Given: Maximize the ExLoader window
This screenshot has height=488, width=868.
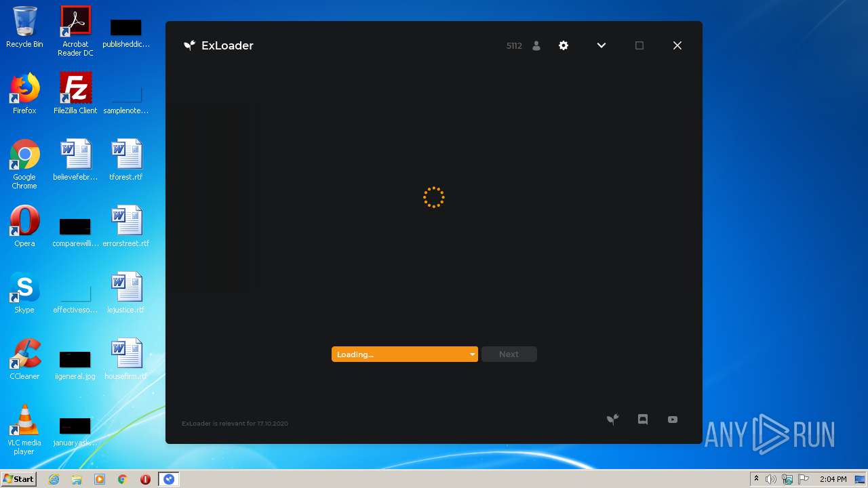Looking at the screenshot, I should pyautogui.click(x=639, y=45).
